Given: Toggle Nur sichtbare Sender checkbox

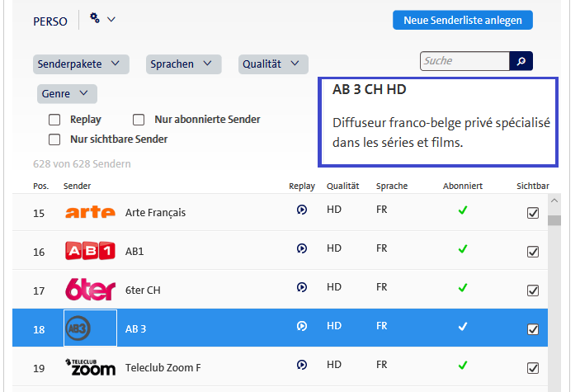Looking at the screenshot, I should coord(55,139).
